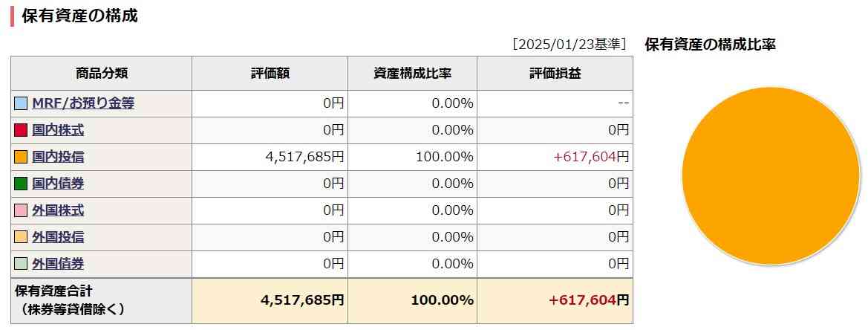This screenshot has width=868, height=330.
Task: Click the red 国内株式 color swatch
Action: [x=21, y=130]
